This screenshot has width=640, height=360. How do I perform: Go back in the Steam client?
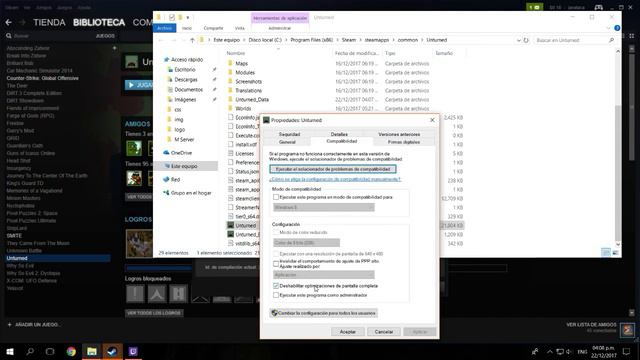pos(9,22)
